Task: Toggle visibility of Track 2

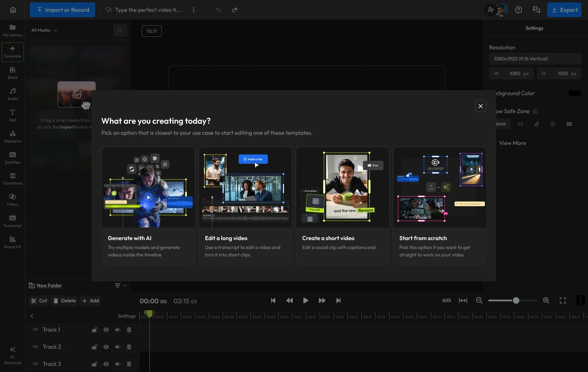Action: [106, 347]
